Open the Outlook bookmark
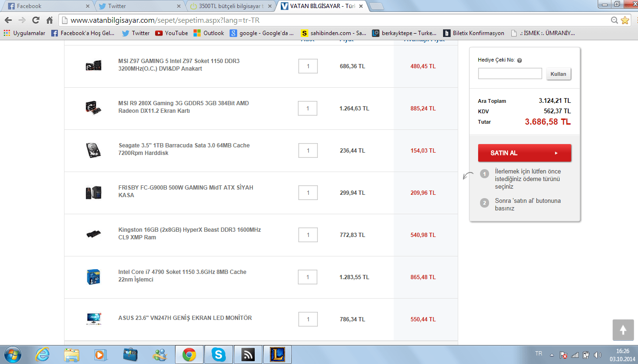The height and width of the screenshot is (364, 638). coord(209,33)
